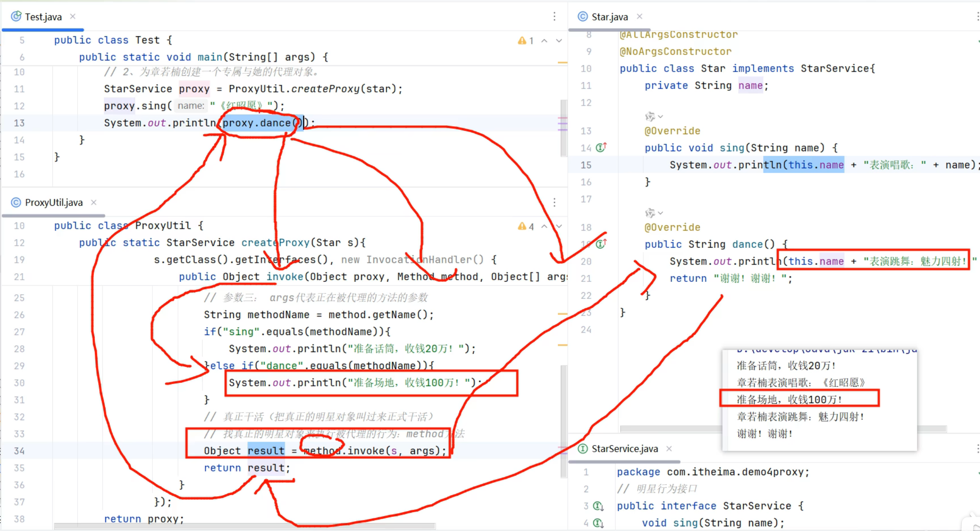
Task: Click proxy.sing call on line 12
Action: tap(138, 106)
